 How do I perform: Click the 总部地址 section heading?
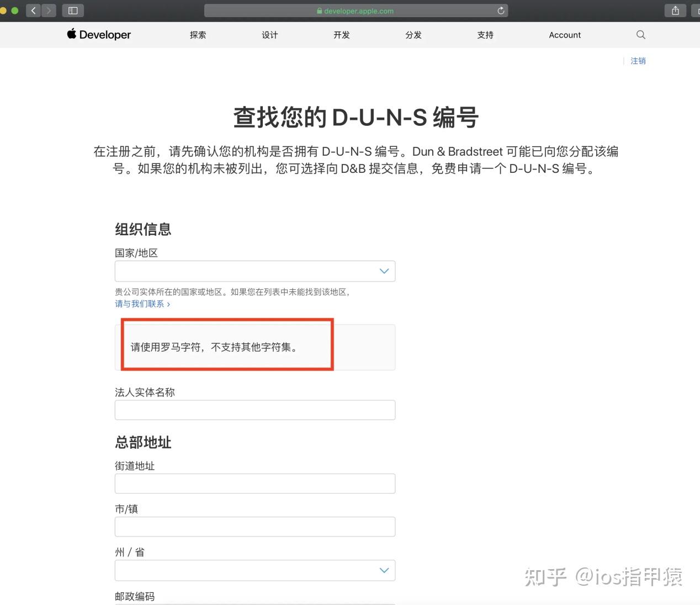(x=143, y=442)
